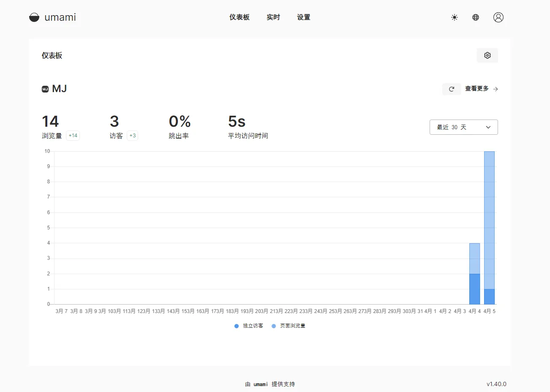Click the umami brand name text
The height and width of the screenshot is (392, 550).
pos(60,17)
